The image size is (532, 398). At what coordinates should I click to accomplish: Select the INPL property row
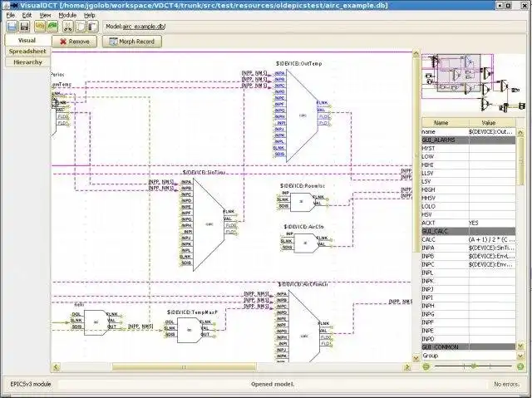coord(469,273)
